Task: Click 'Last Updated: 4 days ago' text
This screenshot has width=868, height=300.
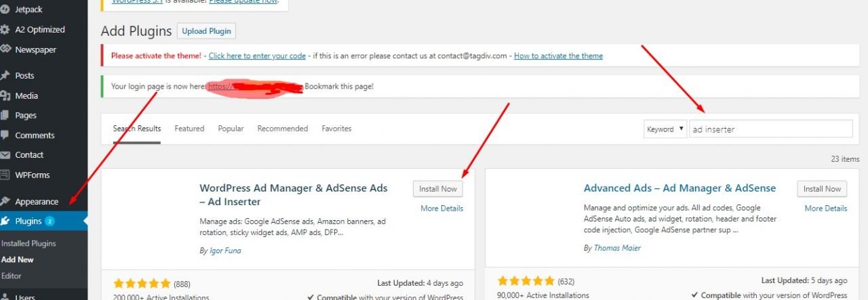Action: 420,283
